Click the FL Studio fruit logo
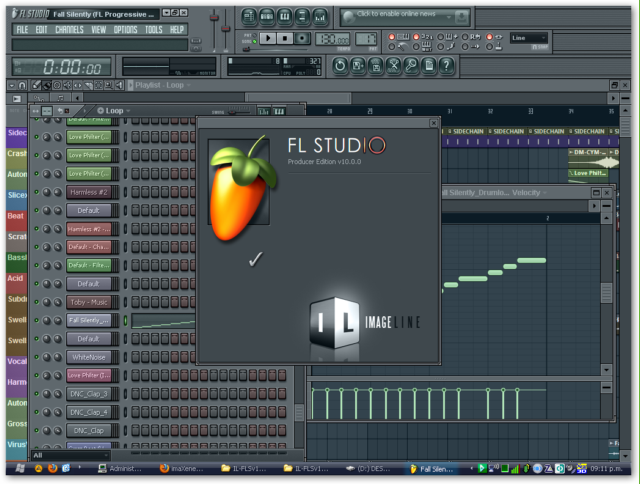Viewport: 640px width, 484px height. [x=242, y=188]
